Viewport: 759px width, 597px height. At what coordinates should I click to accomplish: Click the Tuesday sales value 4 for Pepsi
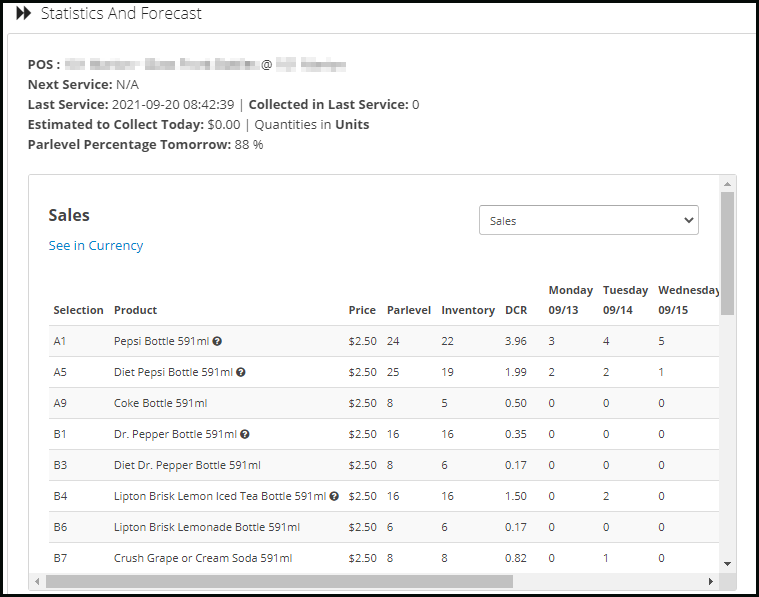[x=606, y=341]
